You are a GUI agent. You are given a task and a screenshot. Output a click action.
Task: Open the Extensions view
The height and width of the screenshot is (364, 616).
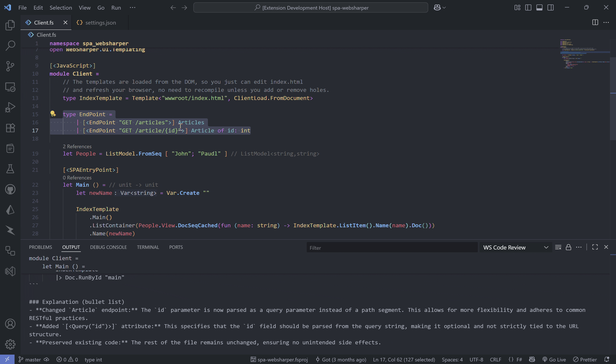tap(10, 128)
